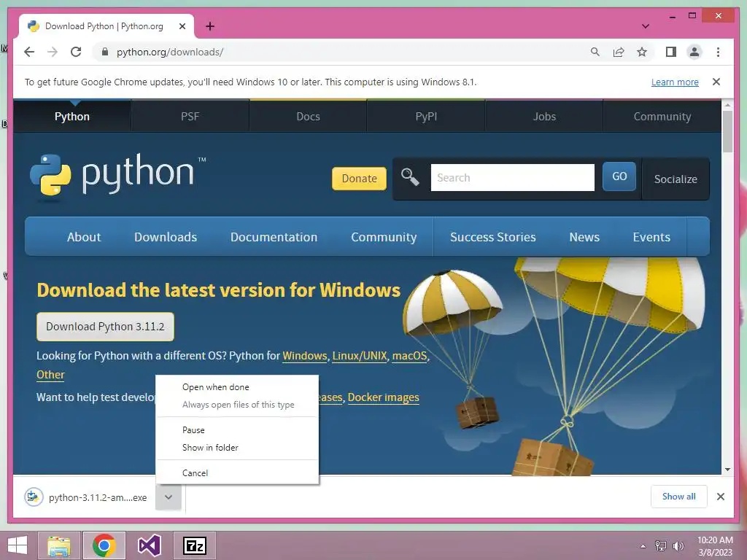Click the GO search button
Viewport: 747px width, 560px height.
tap(619, 176)
